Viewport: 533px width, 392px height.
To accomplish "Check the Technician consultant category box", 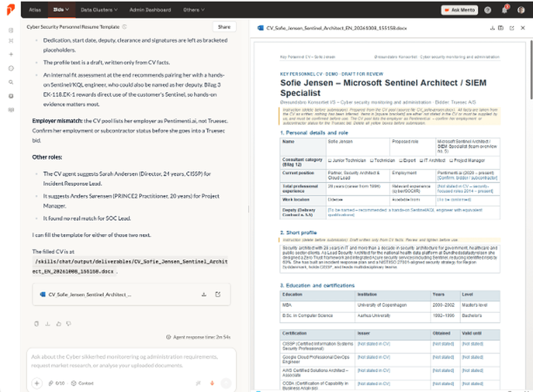I will (371, 160).
